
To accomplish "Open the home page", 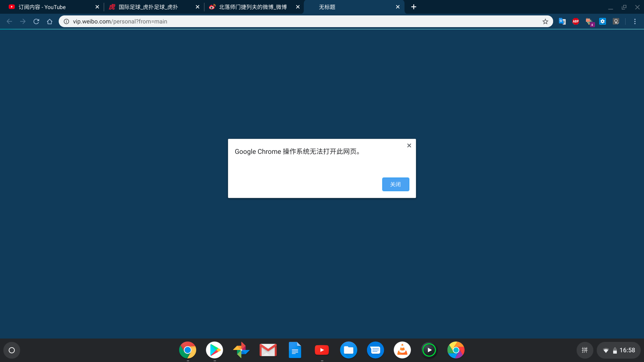I will [50, 21].
